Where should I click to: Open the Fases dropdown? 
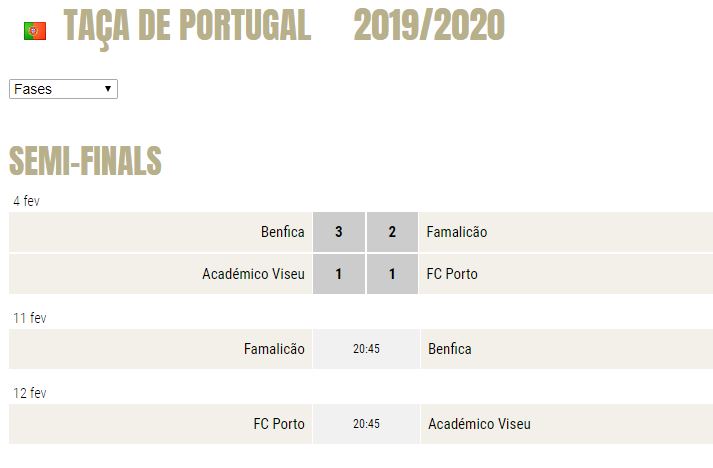[63, 89]
